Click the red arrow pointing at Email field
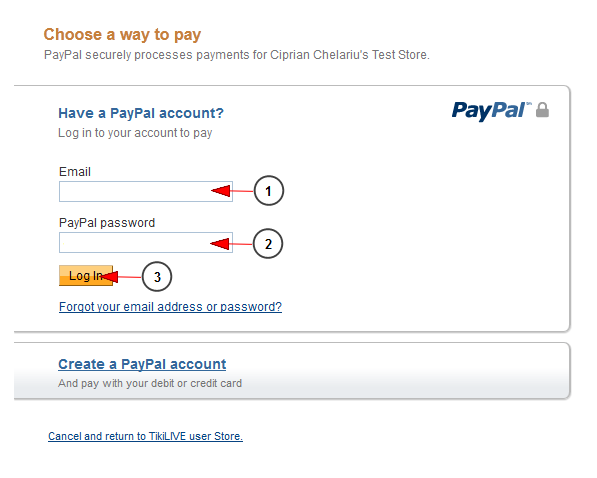Image resolution: width=597 pixels, height=478 pixels. pos(232,190)
